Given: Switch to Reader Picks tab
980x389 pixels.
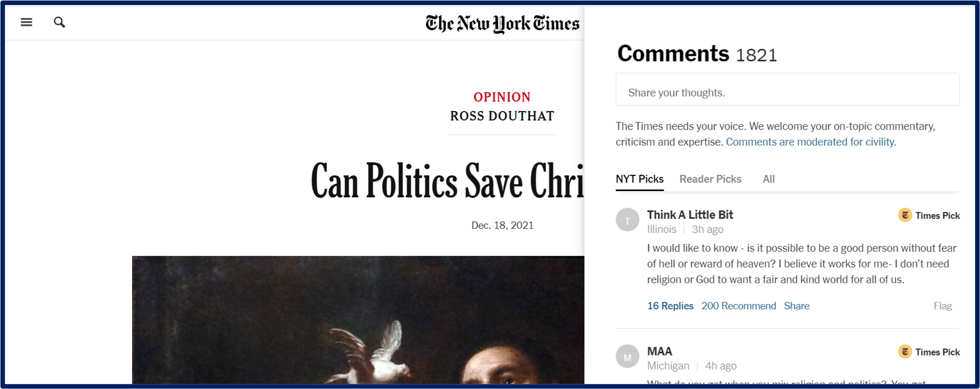Looking at the screenshot, I should [x=710, y=179].
